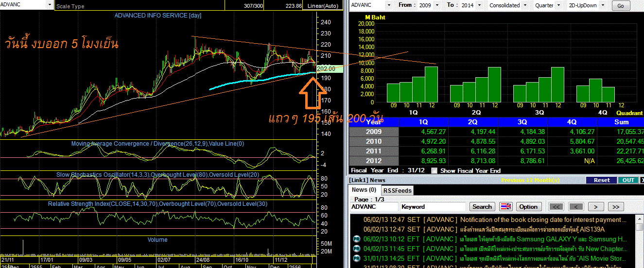Click the 202.00 current price label

pyautogui.click(x=330, y=69)
